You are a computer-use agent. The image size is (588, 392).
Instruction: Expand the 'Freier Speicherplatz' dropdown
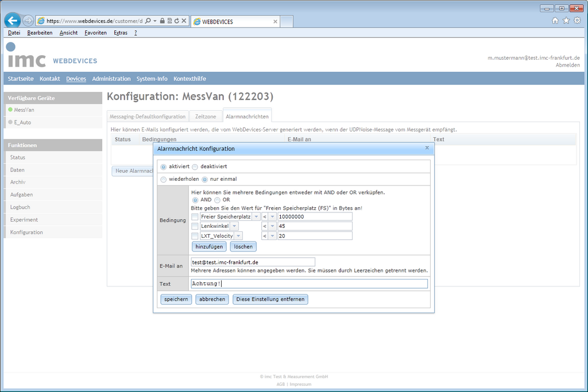(x=256, y=216)
